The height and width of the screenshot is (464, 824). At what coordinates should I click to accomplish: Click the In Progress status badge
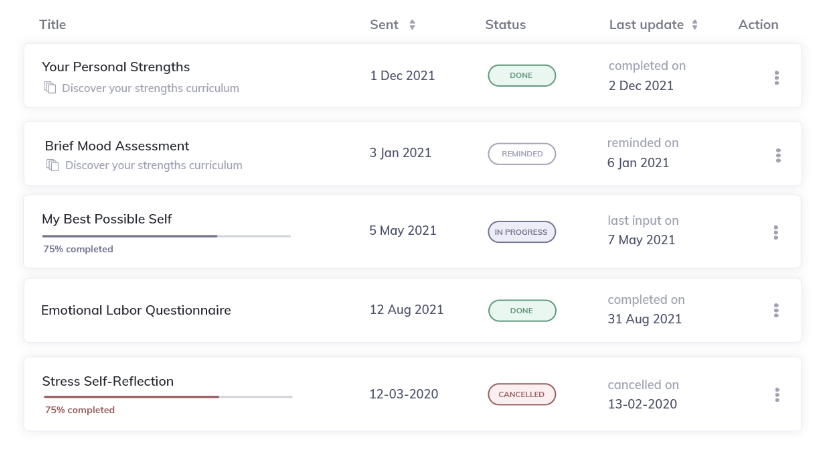click(521, 232)
